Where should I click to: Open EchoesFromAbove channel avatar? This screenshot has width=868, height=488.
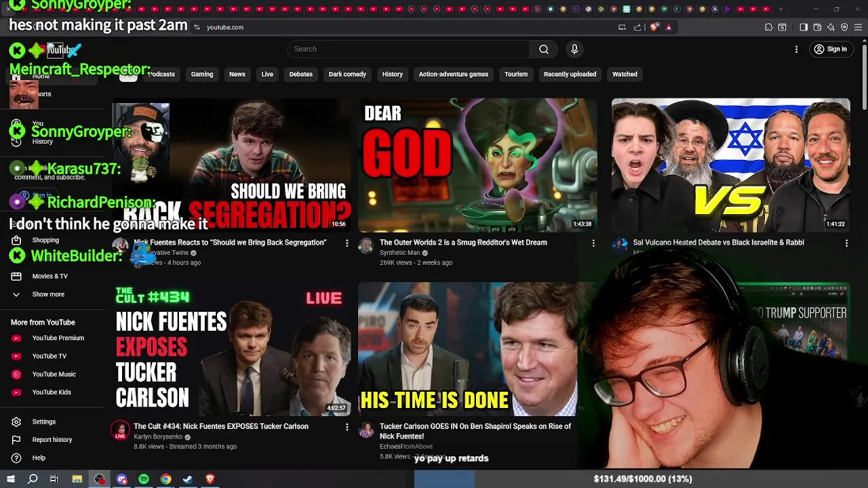366,430
